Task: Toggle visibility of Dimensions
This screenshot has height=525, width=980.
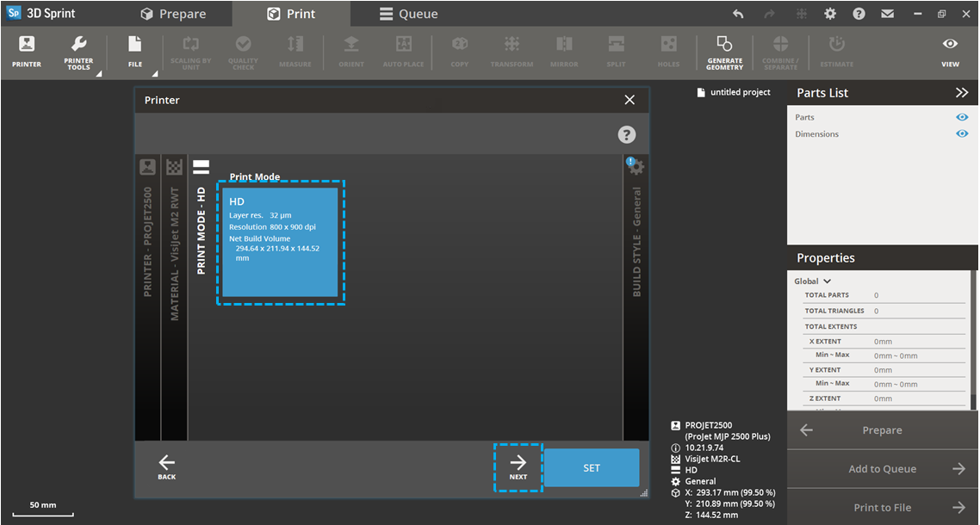Action: tap(962, 133)
